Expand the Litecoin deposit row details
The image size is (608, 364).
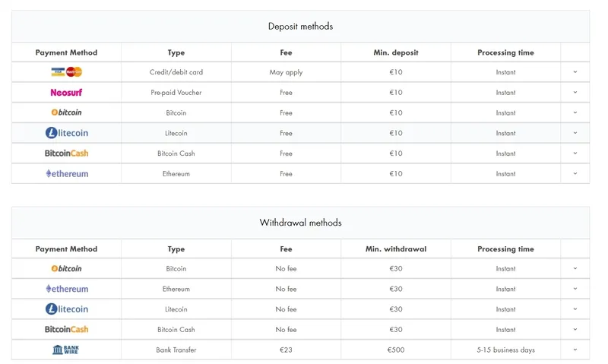click(575, 133)
